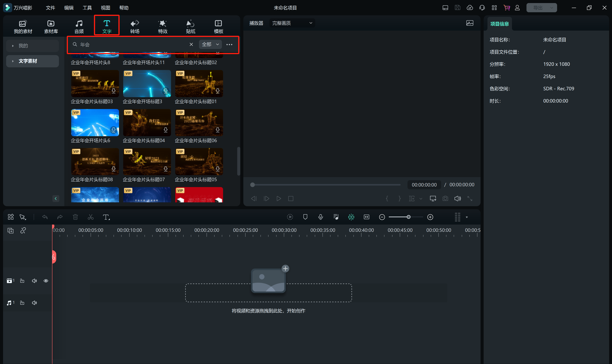
Task: Open the 特效 effects panel
Action: [x=163, y=26]
